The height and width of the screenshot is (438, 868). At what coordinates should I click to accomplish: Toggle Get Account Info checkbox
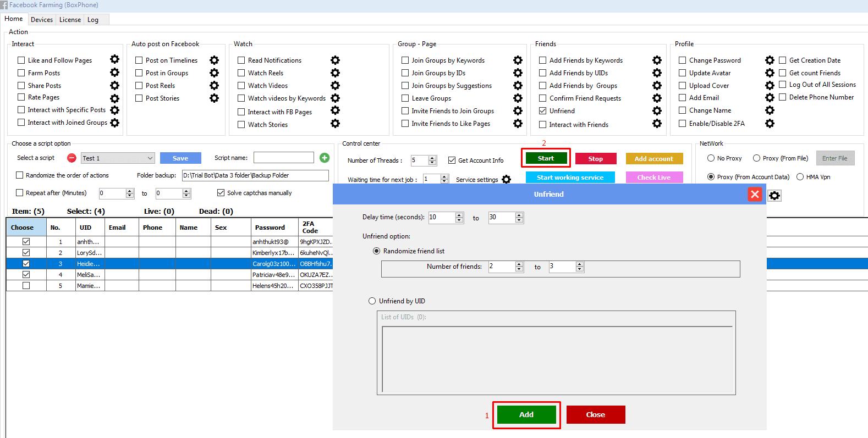pyautogui.click(x=452, y=160)
